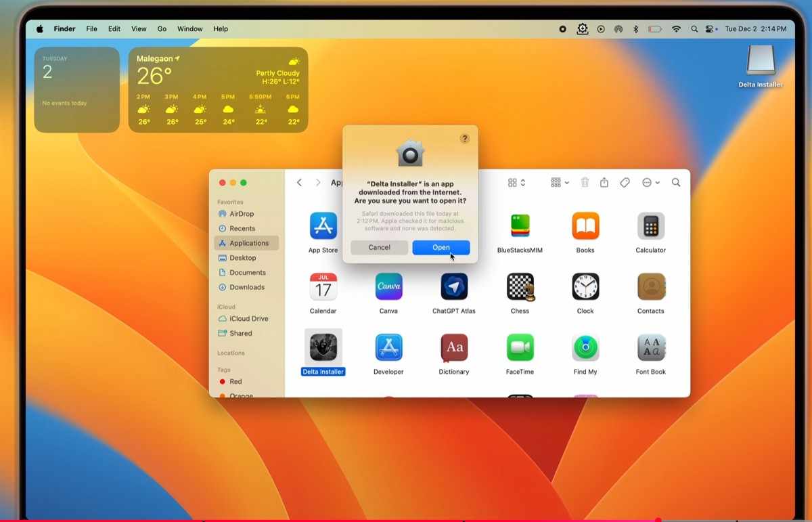Image resolution: width=812 pixels, height=522 pixels.
Task: Click the screen recording indicator in menu bar
Action: click(563, 29)
